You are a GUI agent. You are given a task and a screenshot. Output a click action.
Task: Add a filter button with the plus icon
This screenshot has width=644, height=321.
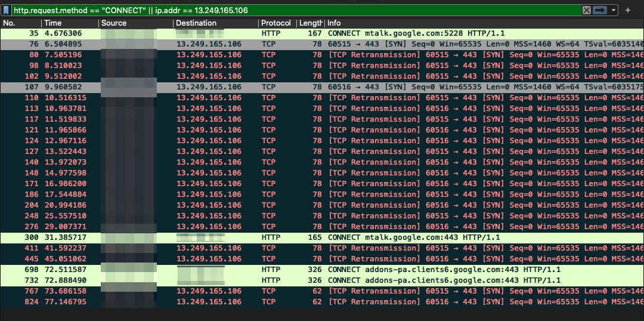coord(627,10)
